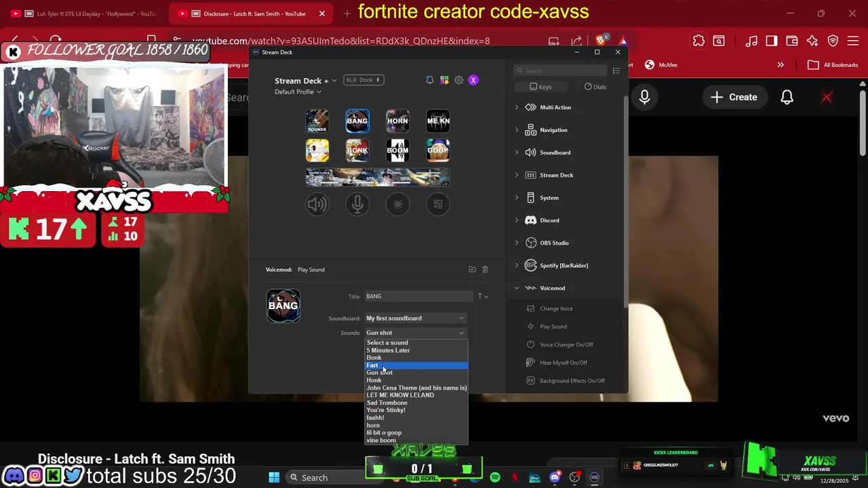Choose 'Fart' from sounds list
The height and width of the screenshot is (488, 868).
pos(416,365)
